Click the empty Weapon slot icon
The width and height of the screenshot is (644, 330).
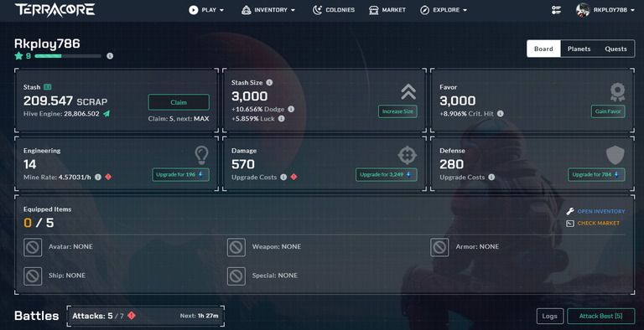click(236, 247)
